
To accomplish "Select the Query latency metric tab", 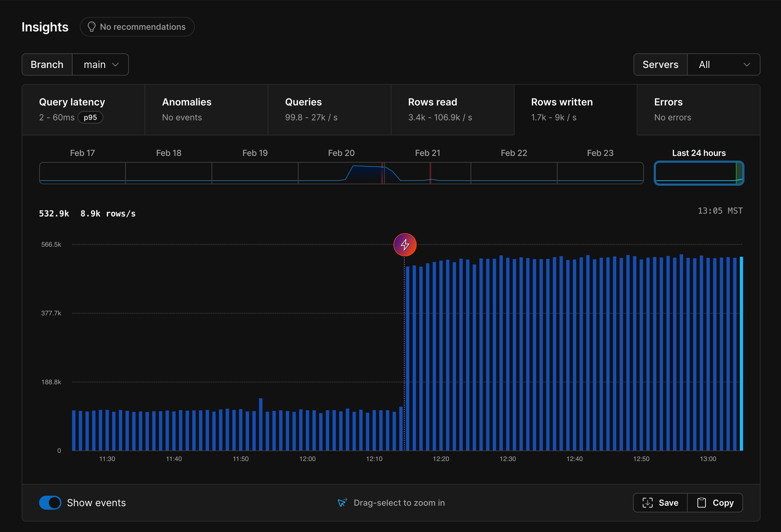I will 83,110.
